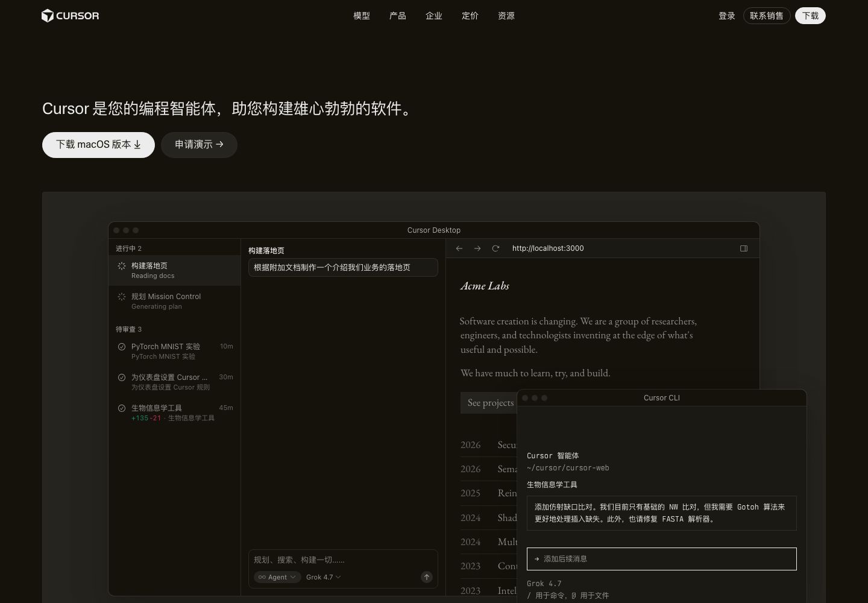Click the 添加后续消息 field in Cursor CLI
This screenshot has width=868, height=603.
[x=662, y=559]
